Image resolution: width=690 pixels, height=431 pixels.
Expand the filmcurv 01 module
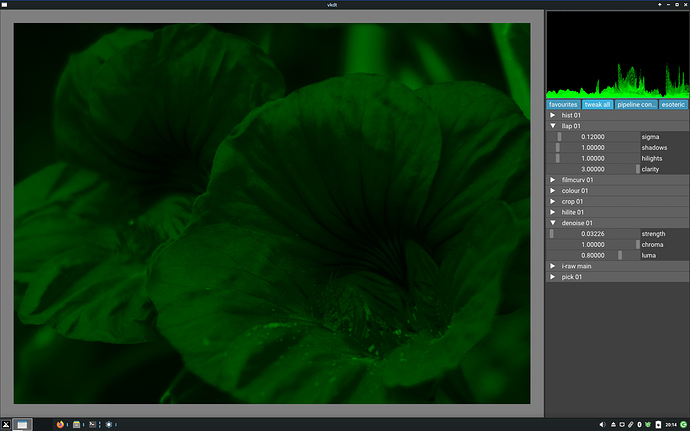[552, 180]
